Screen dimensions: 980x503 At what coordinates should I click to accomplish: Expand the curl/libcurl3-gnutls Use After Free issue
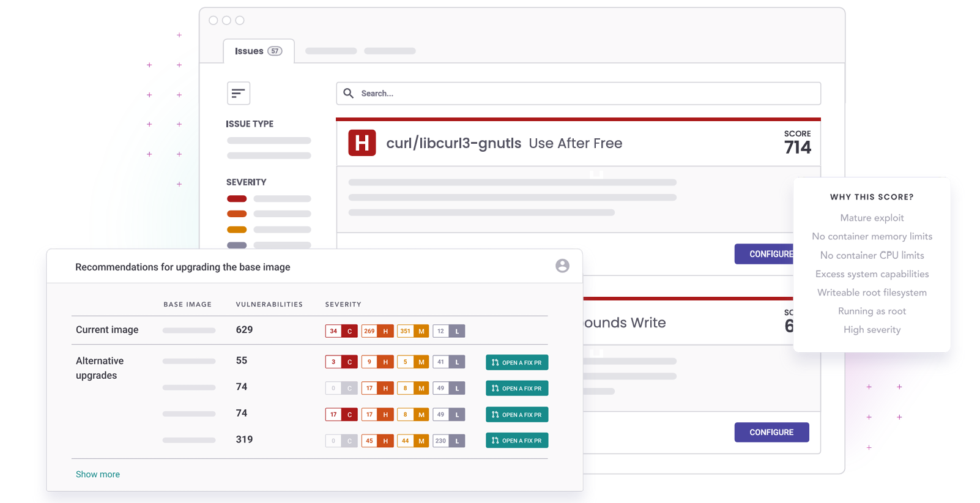click(x=504, y=143)
